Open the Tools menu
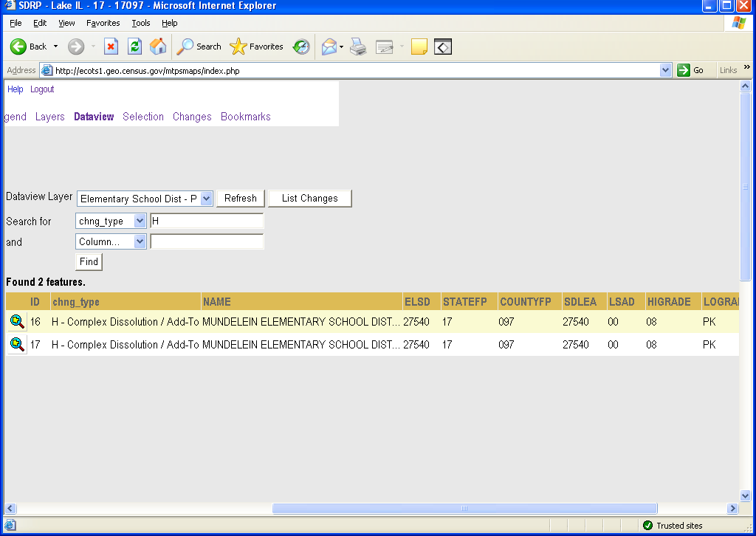The height and width of the screenshot is (536, 756). point(140,23)
